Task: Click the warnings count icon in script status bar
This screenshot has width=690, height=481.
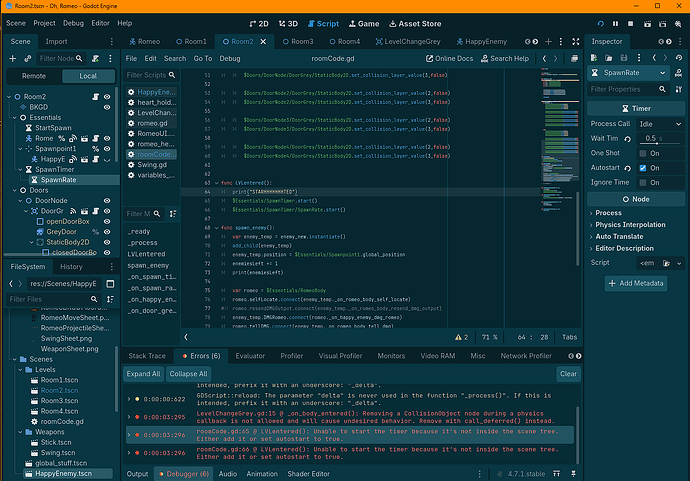Action: click(461, 337)
